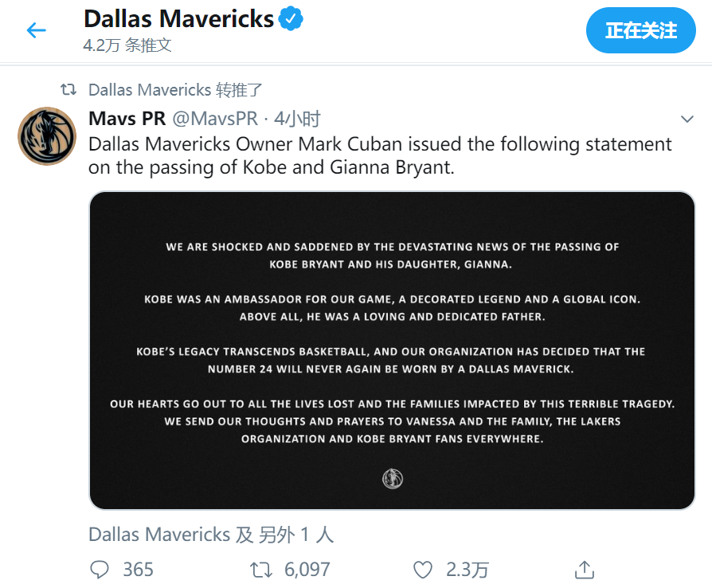Click the Dallas Mavericks header title

179,19
